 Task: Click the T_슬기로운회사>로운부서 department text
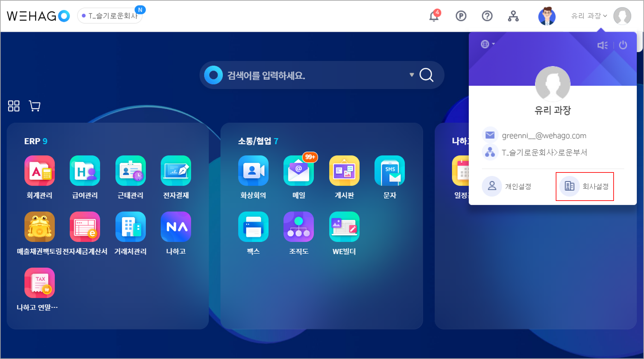(x=544, y=152)
